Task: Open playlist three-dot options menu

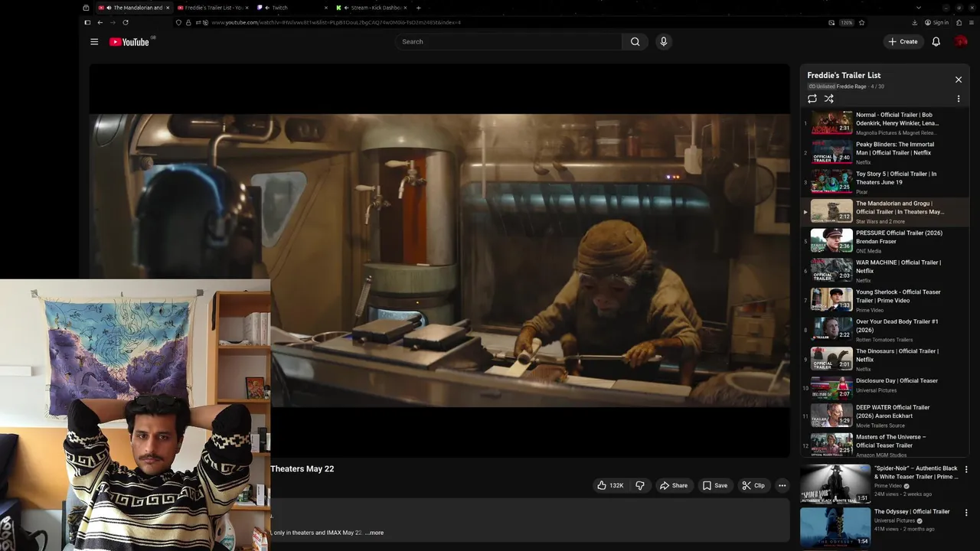Action: pyautogui.click(x=959, y=99)
